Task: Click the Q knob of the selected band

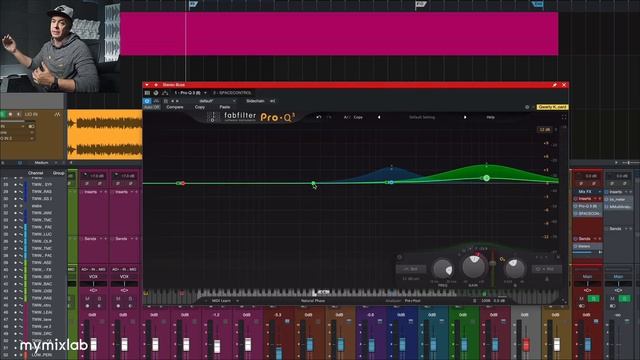Action: [x=514, y=269]
